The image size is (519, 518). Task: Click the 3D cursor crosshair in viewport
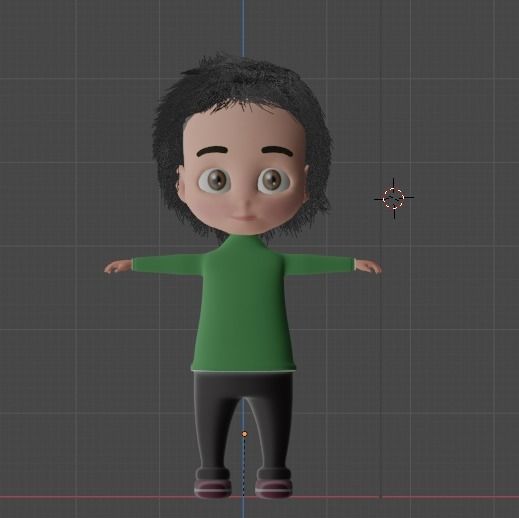[x=394, y=198]
